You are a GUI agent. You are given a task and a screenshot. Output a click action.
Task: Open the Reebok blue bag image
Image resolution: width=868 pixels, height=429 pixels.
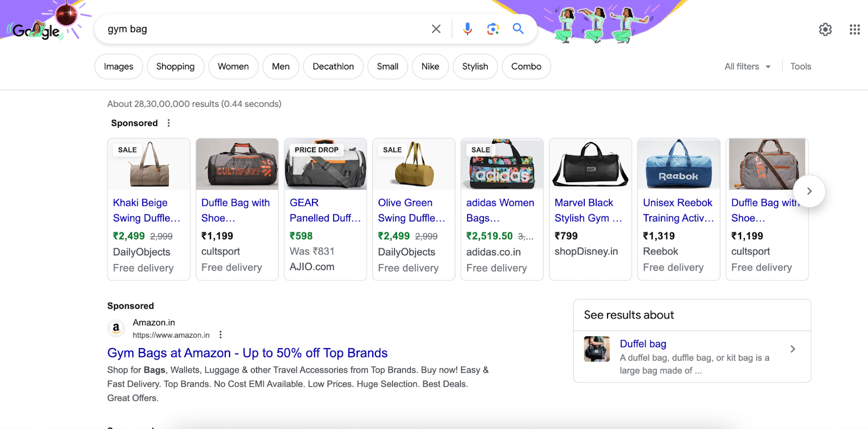pos(679,164)
